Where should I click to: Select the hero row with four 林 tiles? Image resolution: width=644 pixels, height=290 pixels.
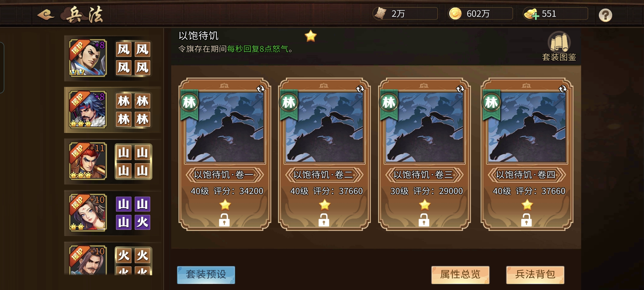point(113,110)
